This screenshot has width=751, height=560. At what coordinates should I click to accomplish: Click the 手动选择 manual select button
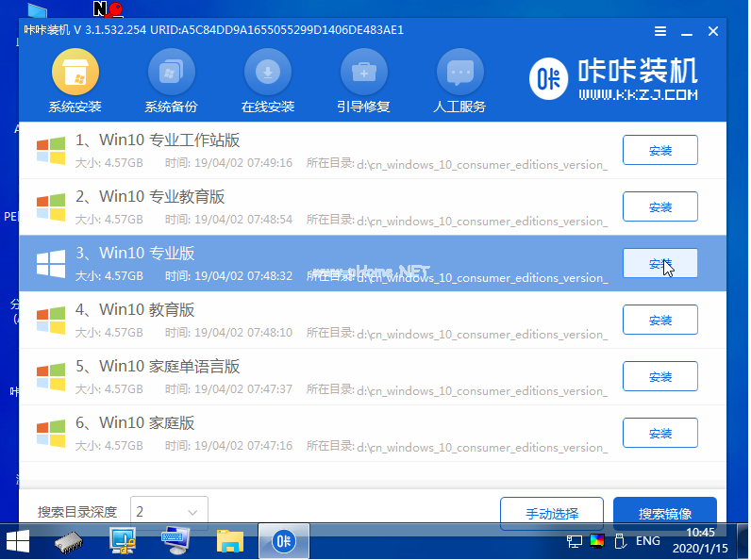[551, 514]
